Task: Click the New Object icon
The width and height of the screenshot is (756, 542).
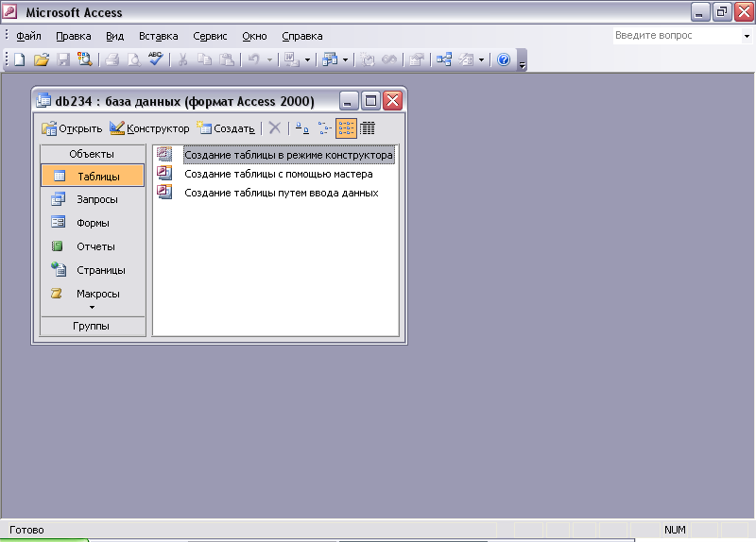Action: [x=466, y=59]
